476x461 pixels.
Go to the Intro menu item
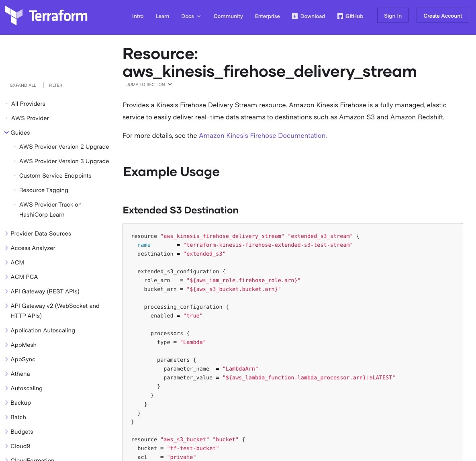pyautogui.click(x=138, y=16)
